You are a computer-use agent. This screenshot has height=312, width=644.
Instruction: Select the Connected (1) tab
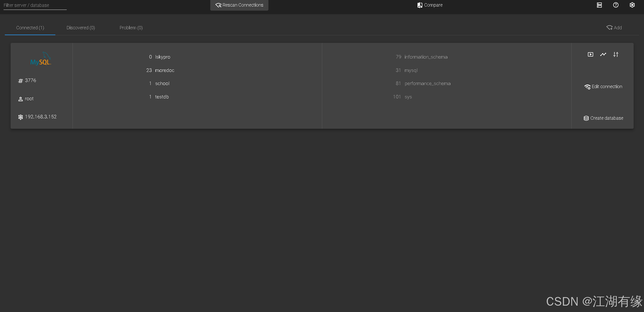(30, 28)
